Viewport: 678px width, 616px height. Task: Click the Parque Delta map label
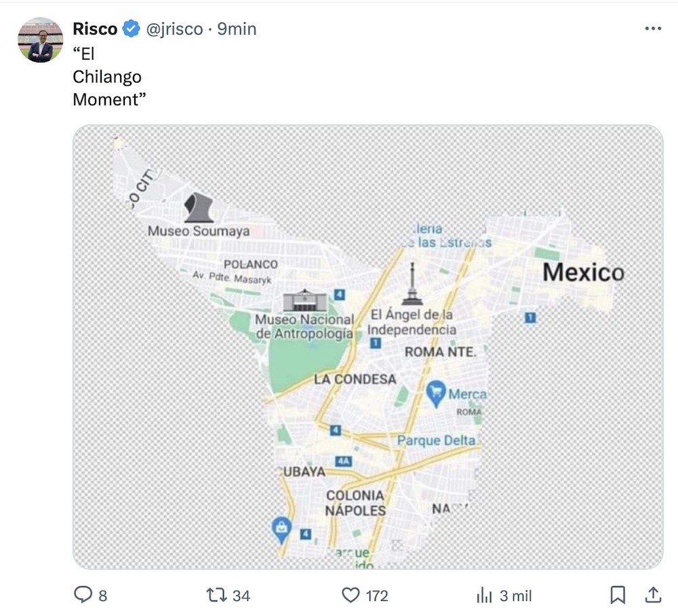pos(436,440)
